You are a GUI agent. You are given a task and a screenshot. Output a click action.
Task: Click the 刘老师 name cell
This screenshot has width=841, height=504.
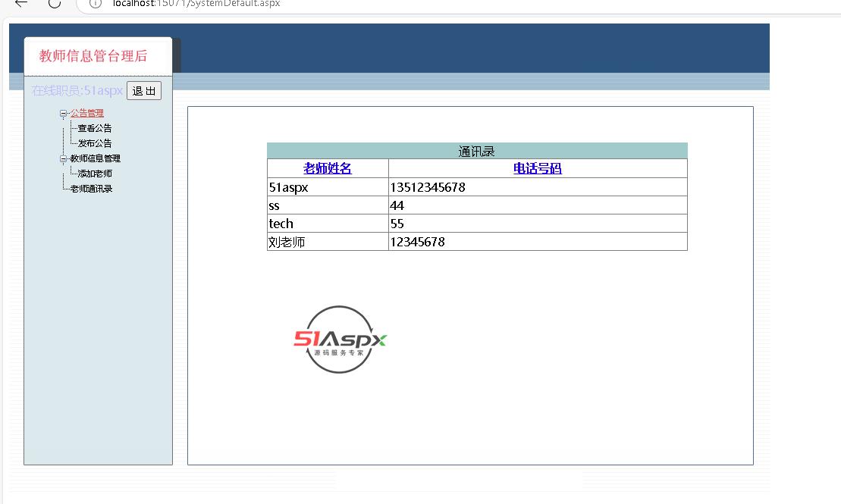coord(328,242)
